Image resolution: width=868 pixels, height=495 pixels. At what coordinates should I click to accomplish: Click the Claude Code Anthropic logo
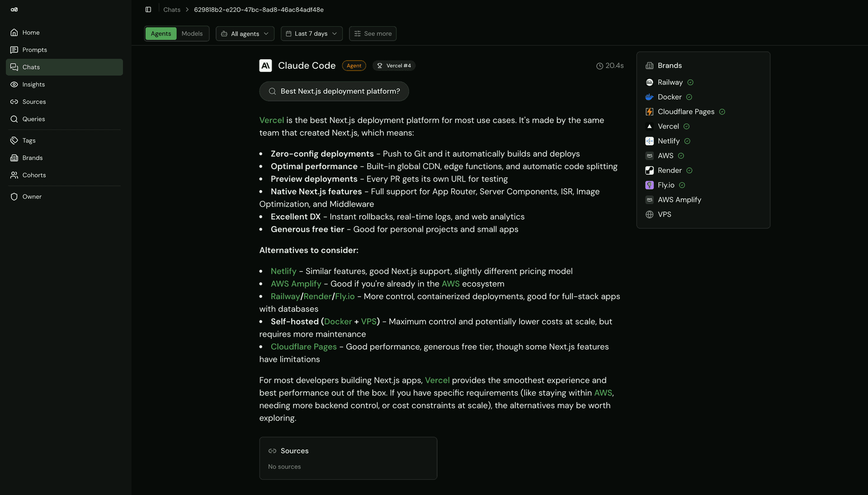[x=265, y=66]
